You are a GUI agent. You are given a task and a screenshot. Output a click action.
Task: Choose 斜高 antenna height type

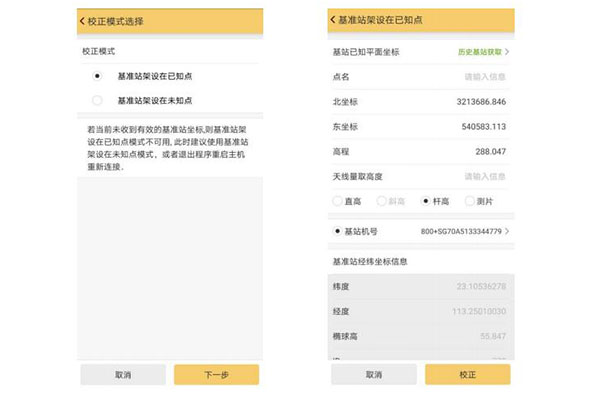382,200
